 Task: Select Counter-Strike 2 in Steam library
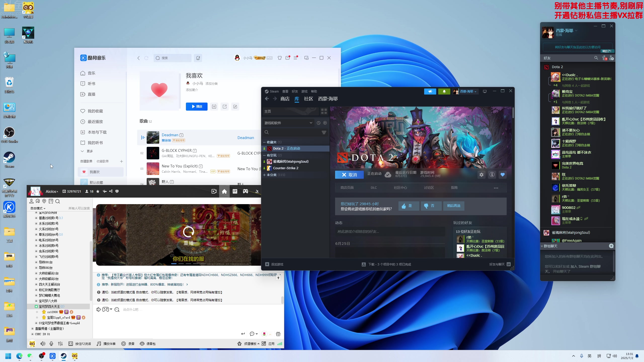point(286,168)
